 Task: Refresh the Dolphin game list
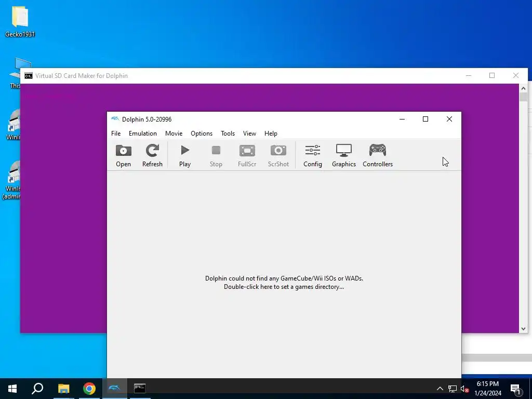(152, 156)
